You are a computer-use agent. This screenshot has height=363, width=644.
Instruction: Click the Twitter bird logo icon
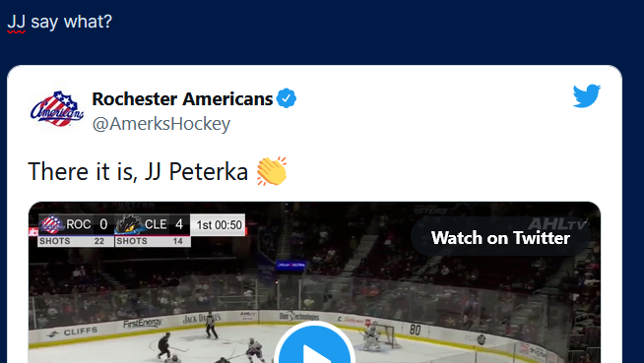(587, 95)
